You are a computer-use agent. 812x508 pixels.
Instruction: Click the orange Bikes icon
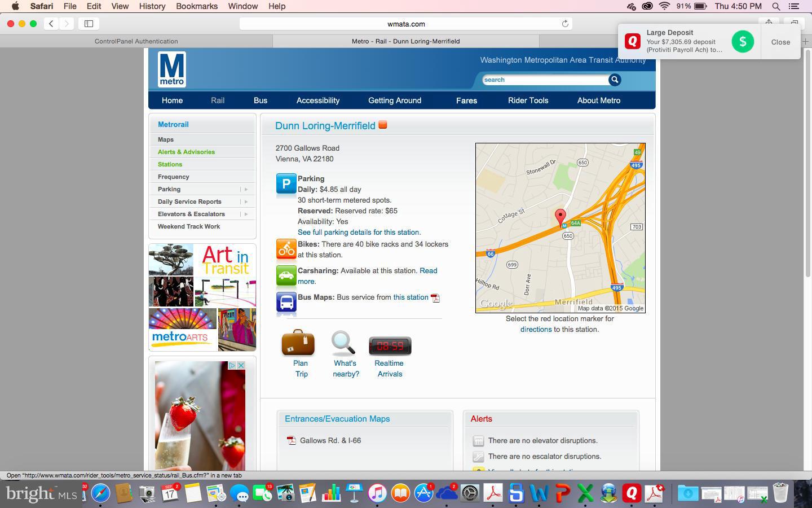286,249
